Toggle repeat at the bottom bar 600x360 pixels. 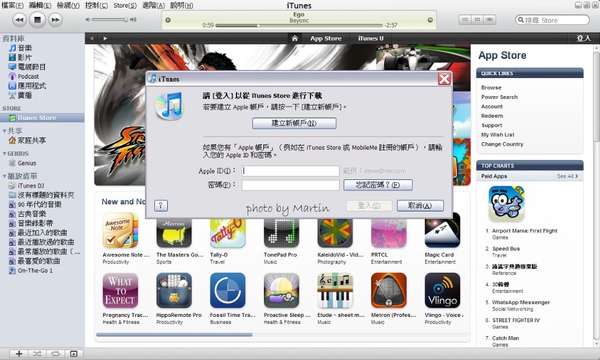point(55,354)
